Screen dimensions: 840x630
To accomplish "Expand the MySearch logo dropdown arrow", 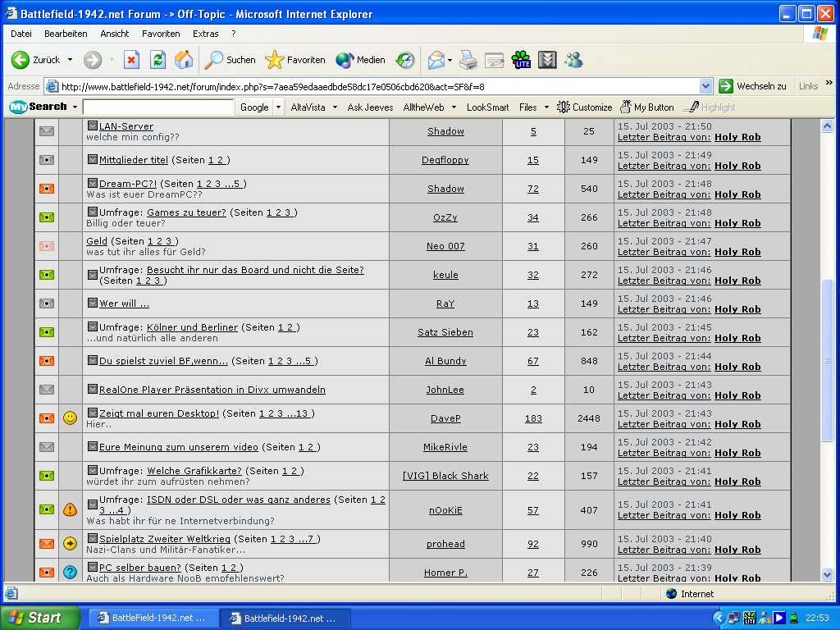I will [75, 107].
